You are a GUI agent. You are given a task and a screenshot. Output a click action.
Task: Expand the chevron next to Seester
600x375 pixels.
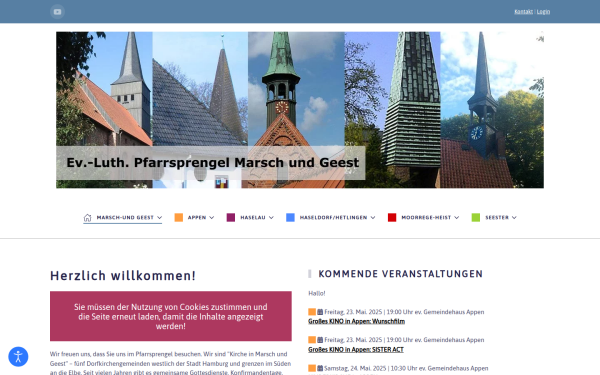[514, 217]
